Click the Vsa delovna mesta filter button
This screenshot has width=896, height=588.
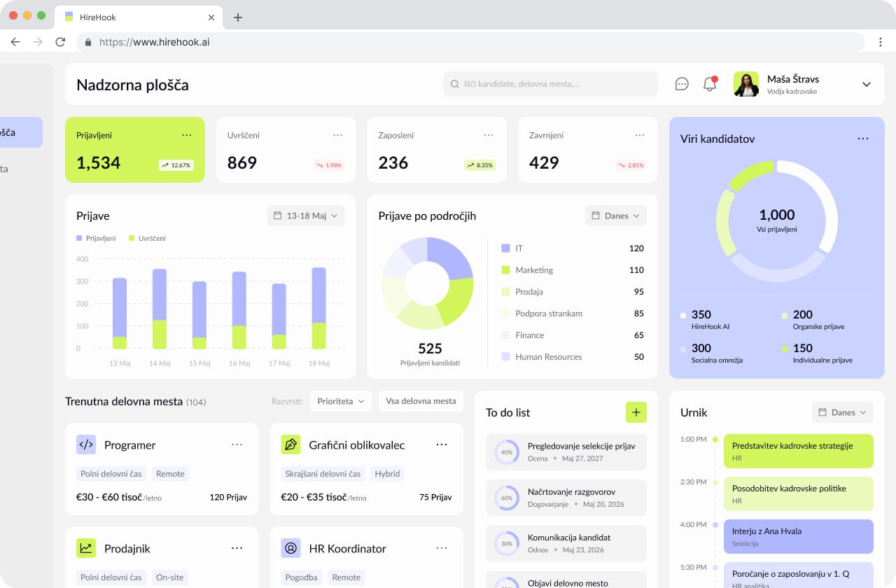tap(421, 401)
